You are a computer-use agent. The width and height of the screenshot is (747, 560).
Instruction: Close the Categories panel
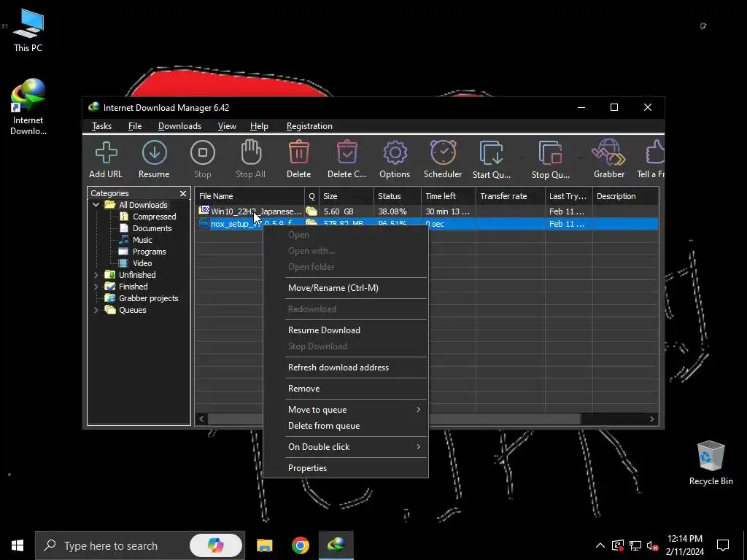pos(183,193)
